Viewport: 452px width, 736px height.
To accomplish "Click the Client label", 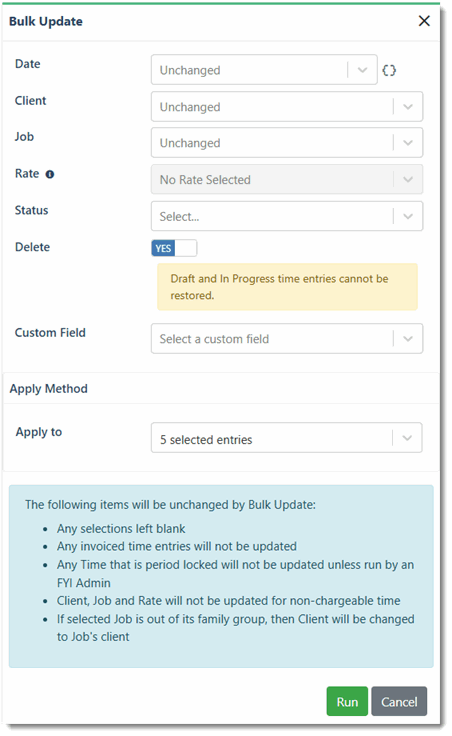I will 31,100.
